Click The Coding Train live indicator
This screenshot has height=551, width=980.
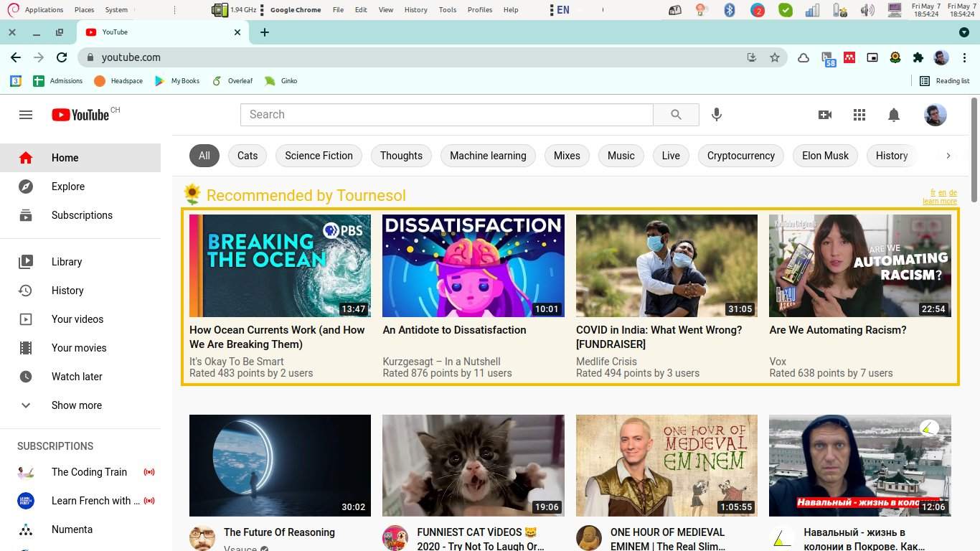coord(149,472)
